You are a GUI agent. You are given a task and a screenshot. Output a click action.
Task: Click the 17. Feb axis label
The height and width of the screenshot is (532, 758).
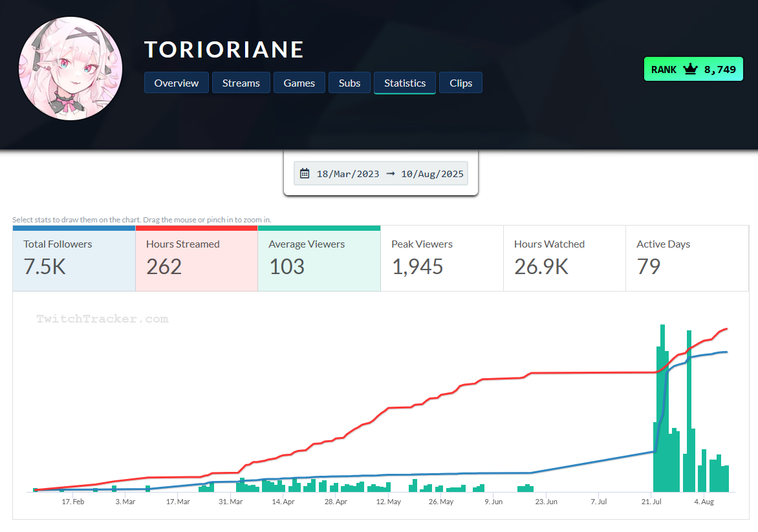[x=73, y=502]
